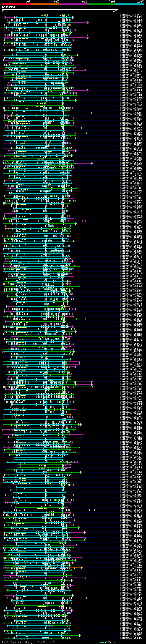This screenshot has height=644, width=146.
Task: Select the UniRef100_Q86KB3 label
Action: click(131, 188)
